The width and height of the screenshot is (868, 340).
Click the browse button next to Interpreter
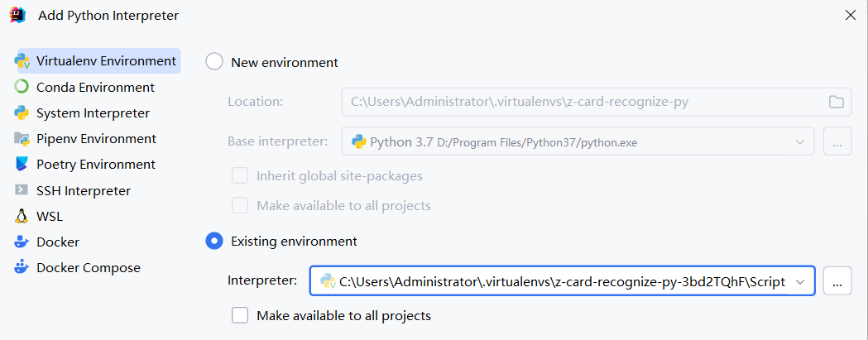point(837,280)
